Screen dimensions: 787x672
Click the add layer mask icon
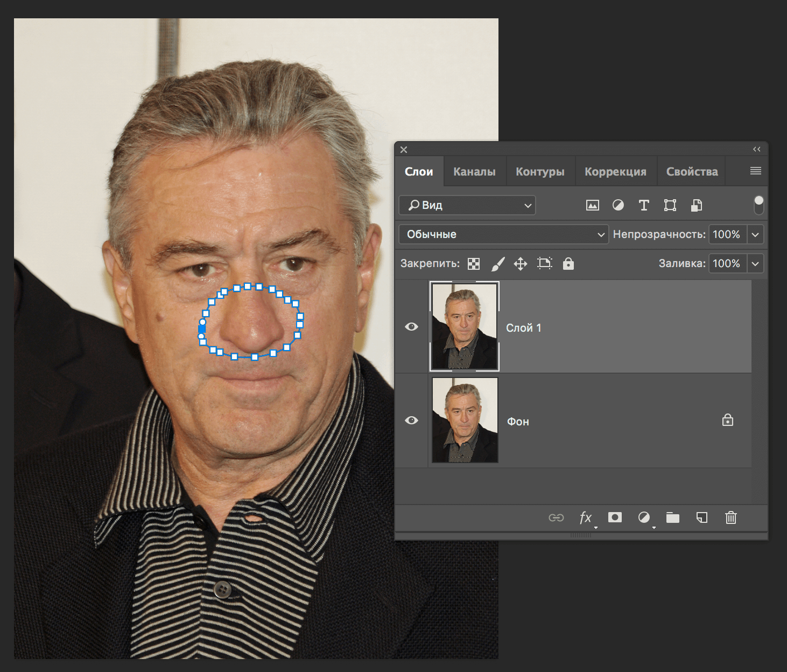pos(615,517)
